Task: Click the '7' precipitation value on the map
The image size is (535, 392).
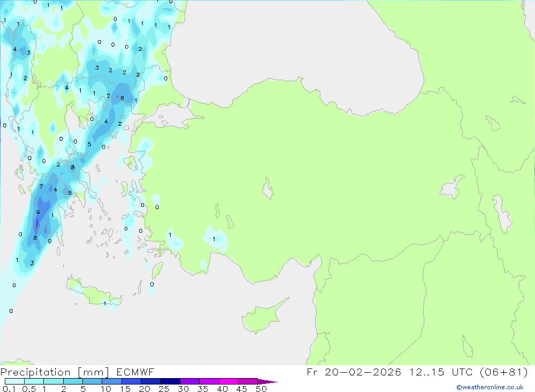Action: click(x=41, y=187)
